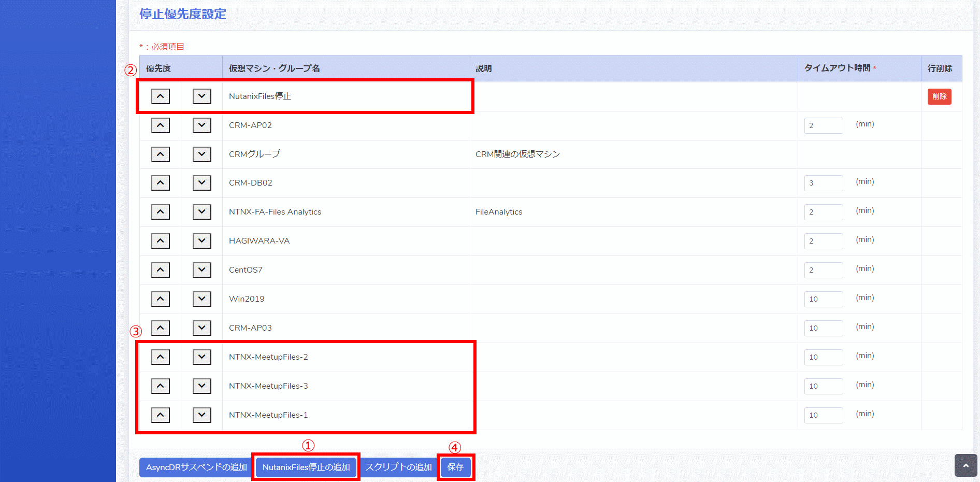Image resolution: width=980 pixels, height=482 pixels.
Task: Click the 説明 column header
Action: (633, 68)
